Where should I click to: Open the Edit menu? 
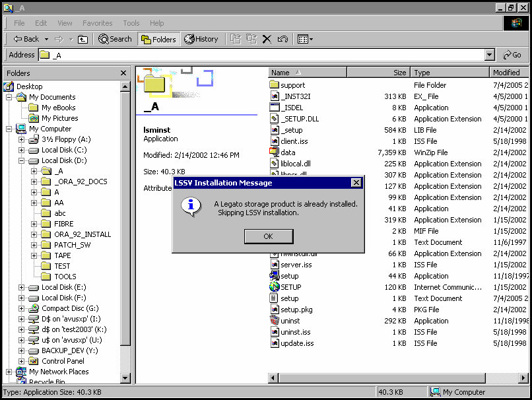click(x=41, y=23)
